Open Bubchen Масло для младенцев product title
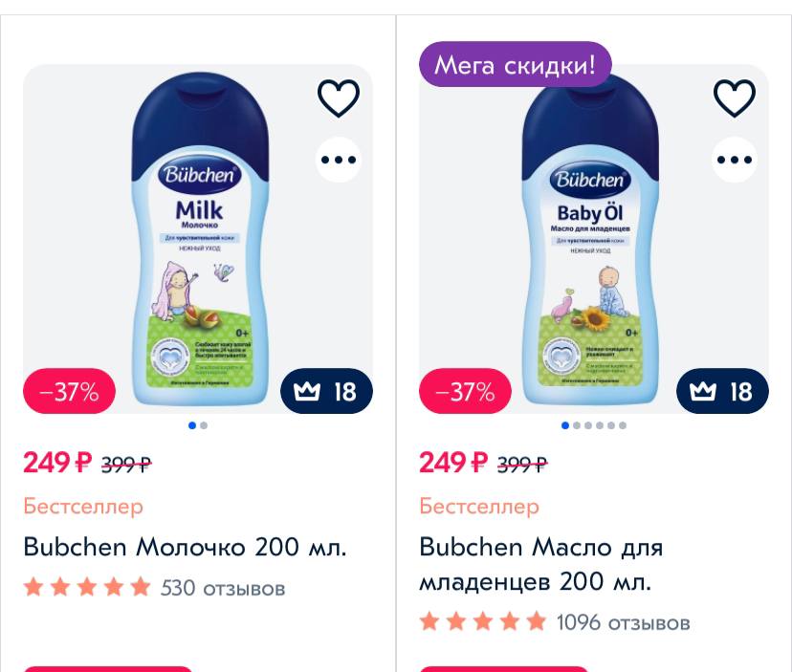The height and width of the screenshot is (672, 792). pos(541,564)
